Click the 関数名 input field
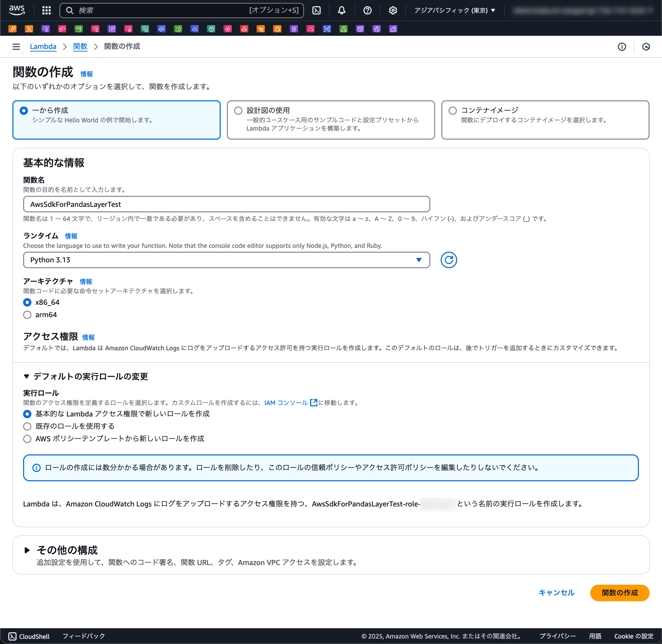This screenshot has width=662, height=644. tap(226, 204)
